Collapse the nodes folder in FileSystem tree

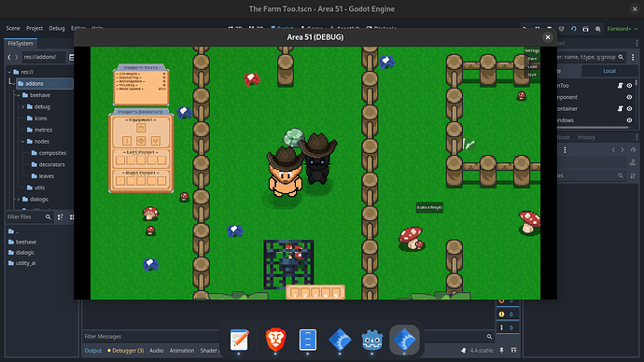tap(23, 141)
